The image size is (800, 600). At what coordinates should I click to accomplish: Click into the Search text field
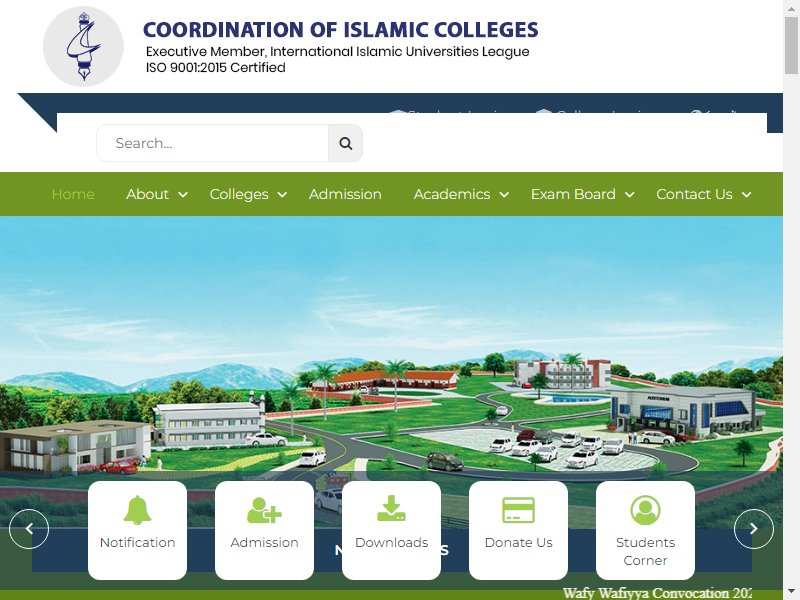tap(213, 143)
